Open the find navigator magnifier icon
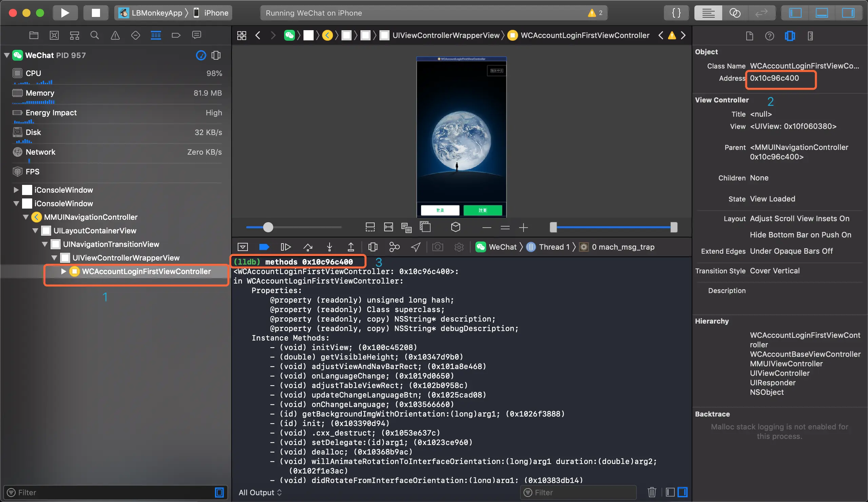 95,35
